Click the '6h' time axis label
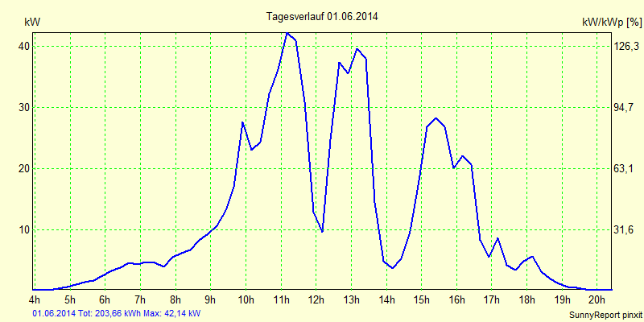The width and height of the screenshot is (644, 322). click(x=105, y=299)
